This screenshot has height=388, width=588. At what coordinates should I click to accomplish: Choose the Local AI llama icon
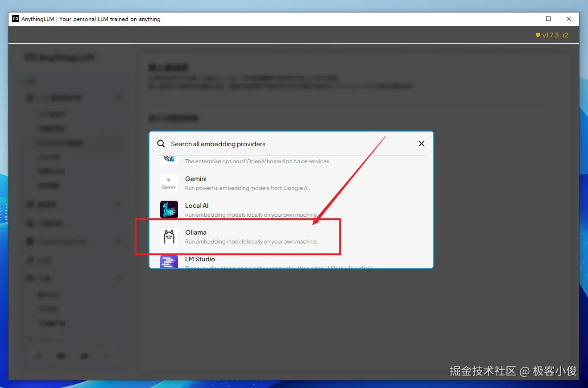click(169, 210)
